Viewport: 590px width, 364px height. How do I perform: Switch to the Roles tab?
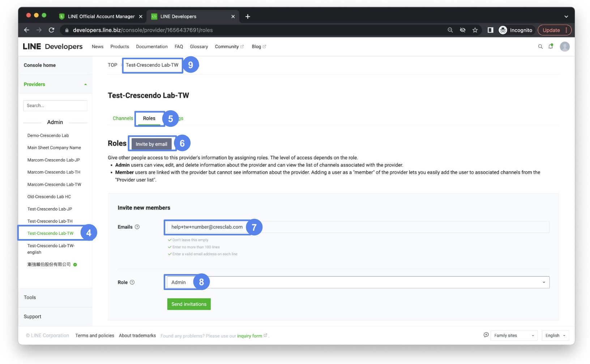[x=149, y=118]
